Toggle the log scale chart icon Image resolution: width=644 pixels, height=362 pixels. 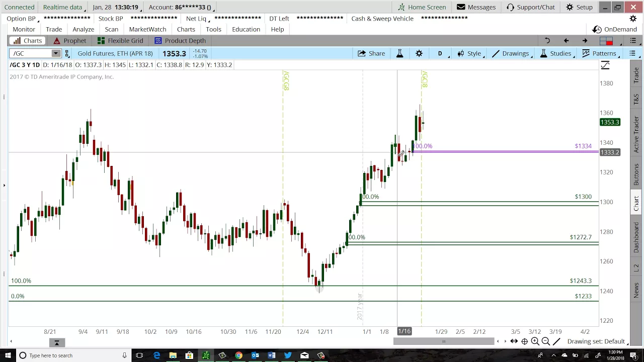click(x=605, y=65)
